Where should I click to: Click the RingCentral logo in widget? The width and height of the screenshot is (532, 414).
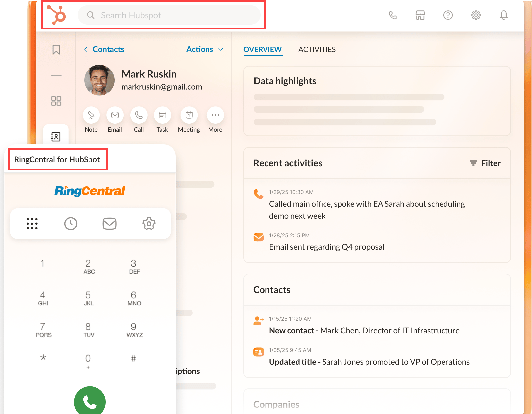(x=90, y=191)
